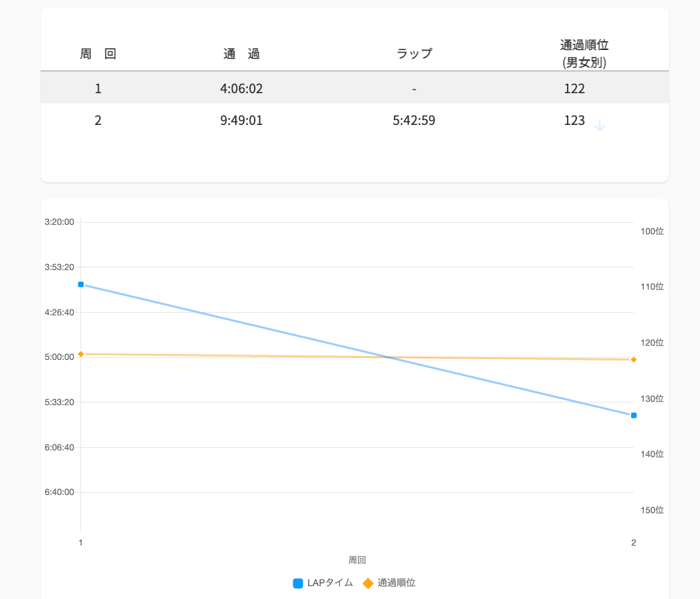The width and height of the screenshot is (700, 599).
Task: Click the 100位 label on the right axis
Action: click(x=652, y=231)
